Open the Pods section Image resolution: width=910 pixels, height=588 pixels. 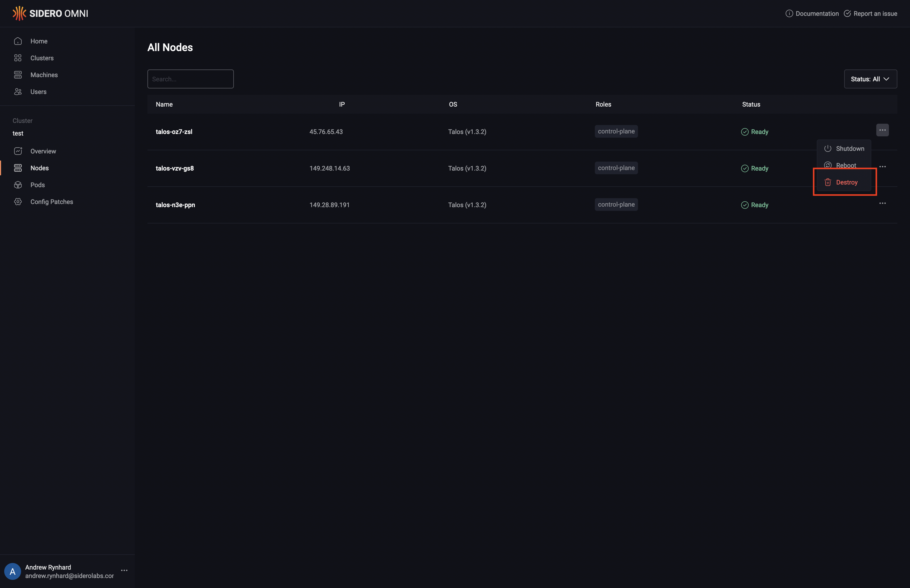click(x=37, y=185)
